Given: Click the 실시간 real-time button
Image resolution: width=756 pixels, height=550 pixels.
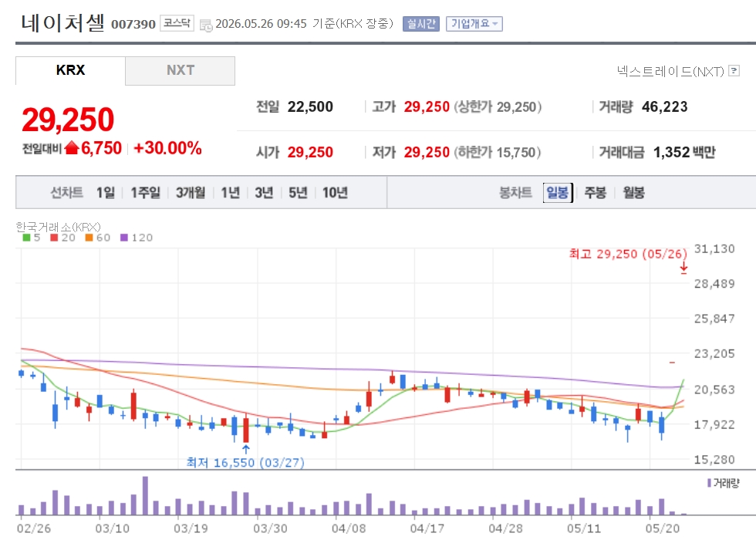Looking at the screenshot, I should click(x=421, y=24).
